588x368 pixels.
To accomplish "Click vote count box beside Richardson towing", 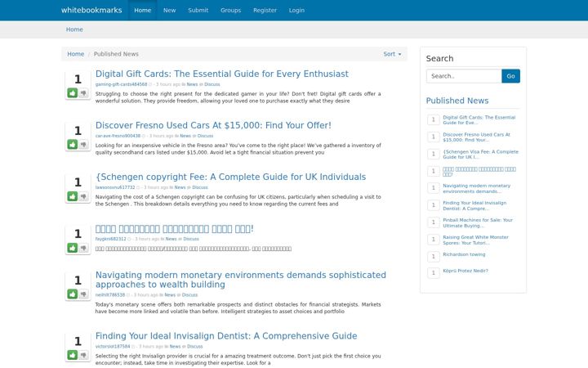I will pos(433,257).
